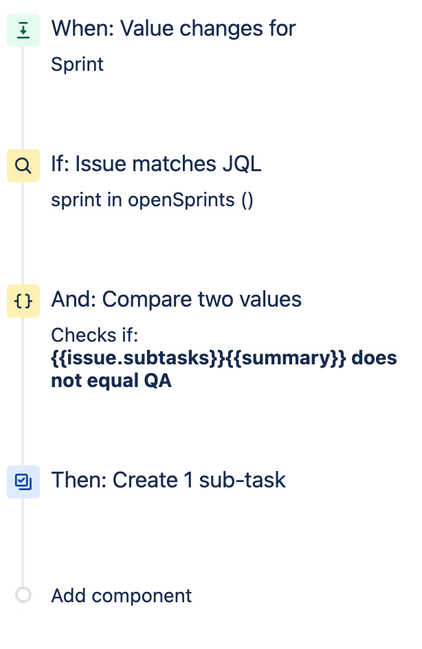
Task: Click the 'Checks if:' label
Action: [x=94, y=335]
